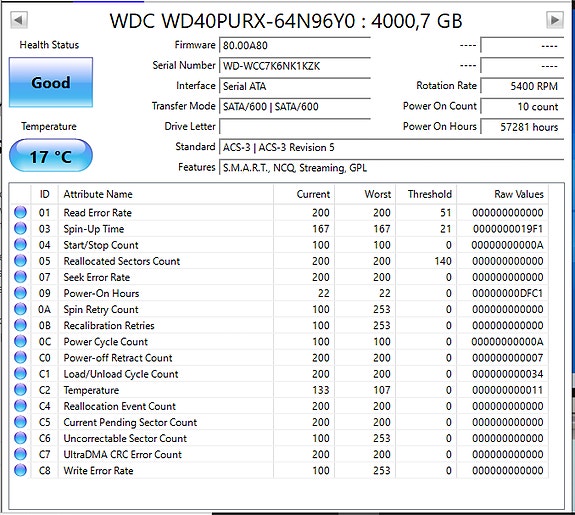This screenshot has width=575, height=515.
Task: Click the Power On Hours value box
Action: (x=522, y=127)
